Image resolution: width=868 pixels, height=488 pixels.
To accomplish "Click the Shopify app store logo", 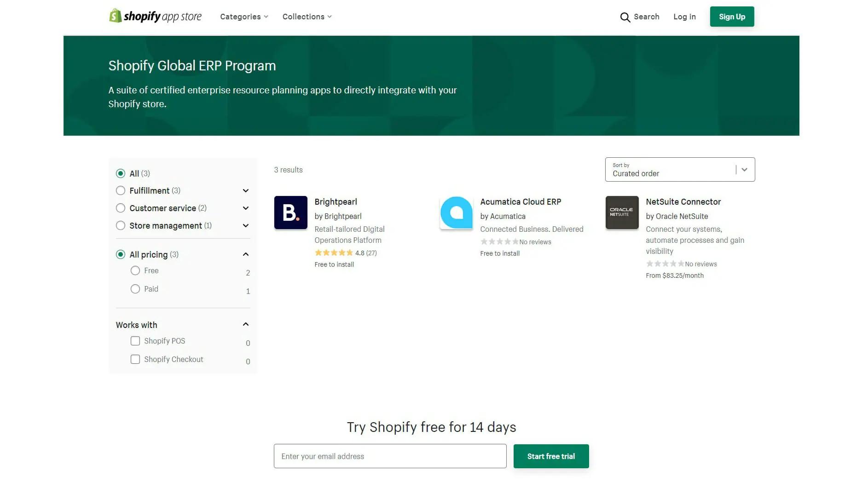I will (x=155, y=17).
